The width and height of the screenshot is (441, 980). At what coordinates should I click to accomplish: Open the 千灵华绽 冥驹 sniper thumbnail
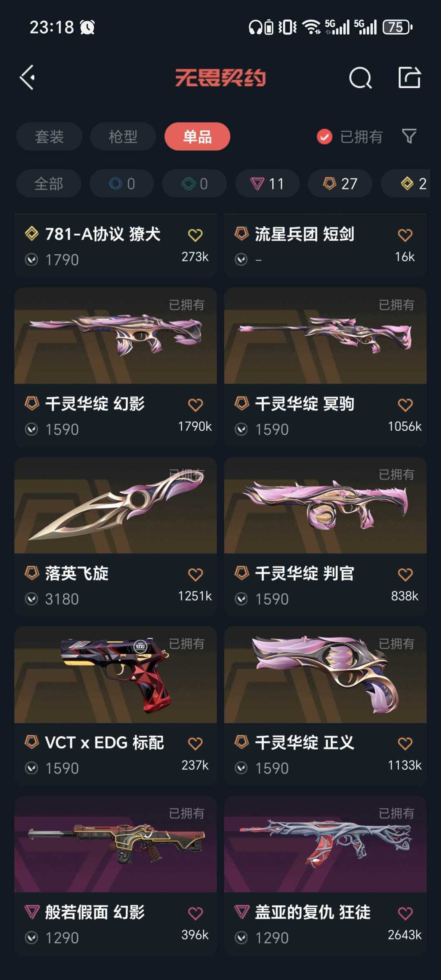tap(325, 336)
